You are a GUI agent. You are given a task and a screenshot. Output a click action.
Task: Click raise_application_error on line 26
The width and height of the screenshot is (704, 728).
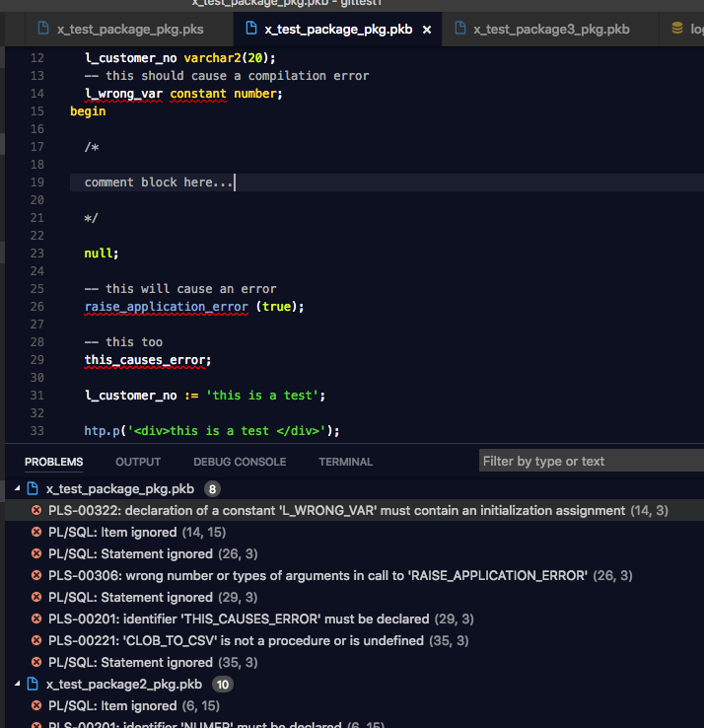coord(166,307)
